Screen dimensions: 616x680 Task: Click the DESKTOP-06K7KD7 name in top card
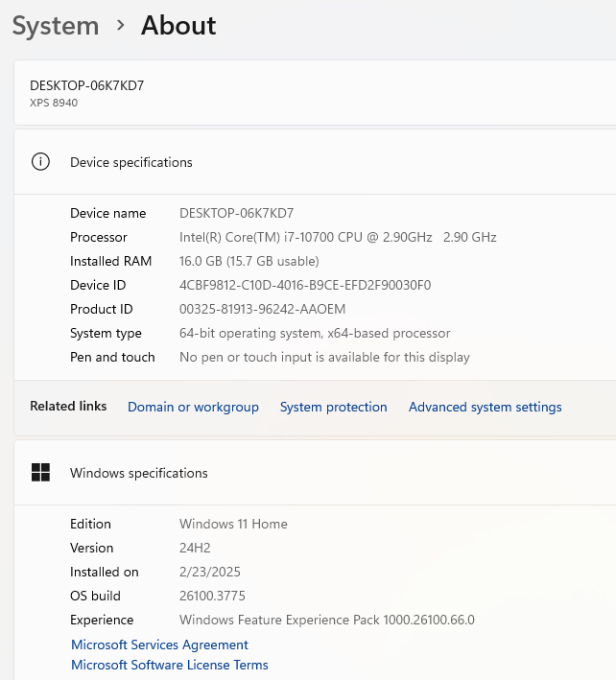point(86,85)
